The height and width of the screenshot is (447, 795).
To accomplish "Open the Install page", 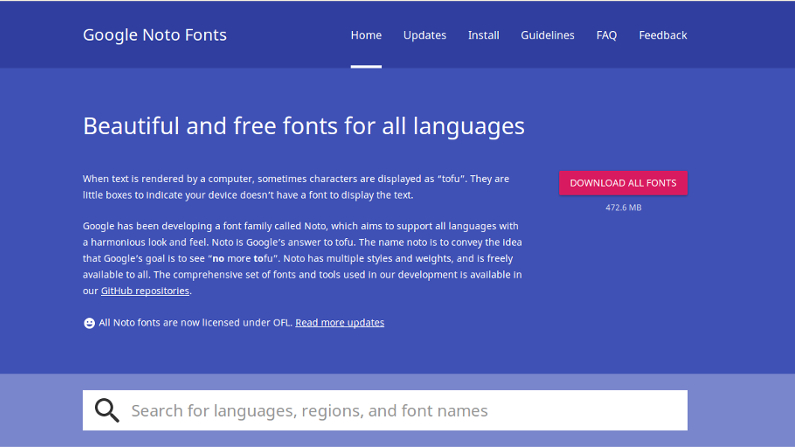I will tap(483, 35).
